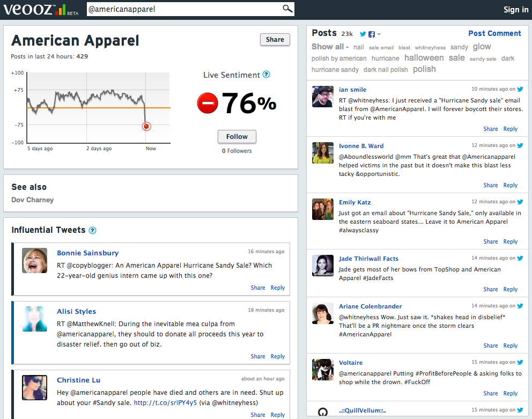Open Ariane Colenbrander's avatar
Image resolution: width=532 pixels, height=419 pixels.
point(323,313)
